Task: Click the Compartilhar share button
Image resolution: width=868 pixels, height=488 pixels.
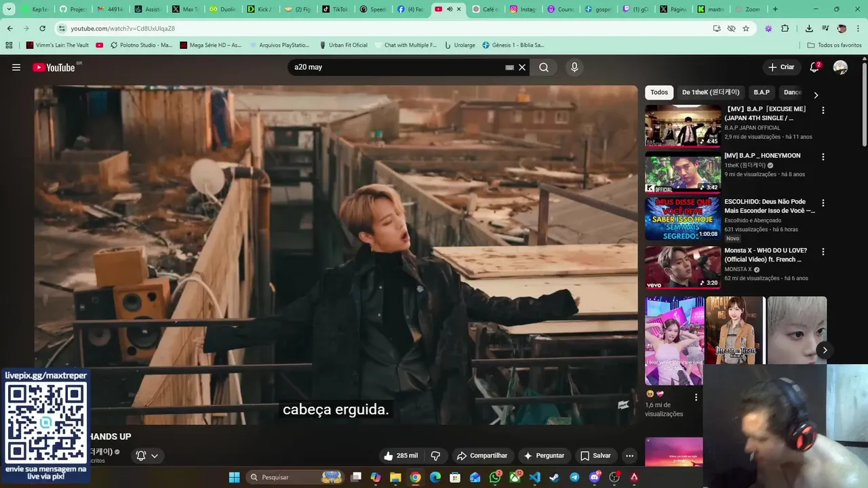Action: pyautogui.click(x=481, y=455)
